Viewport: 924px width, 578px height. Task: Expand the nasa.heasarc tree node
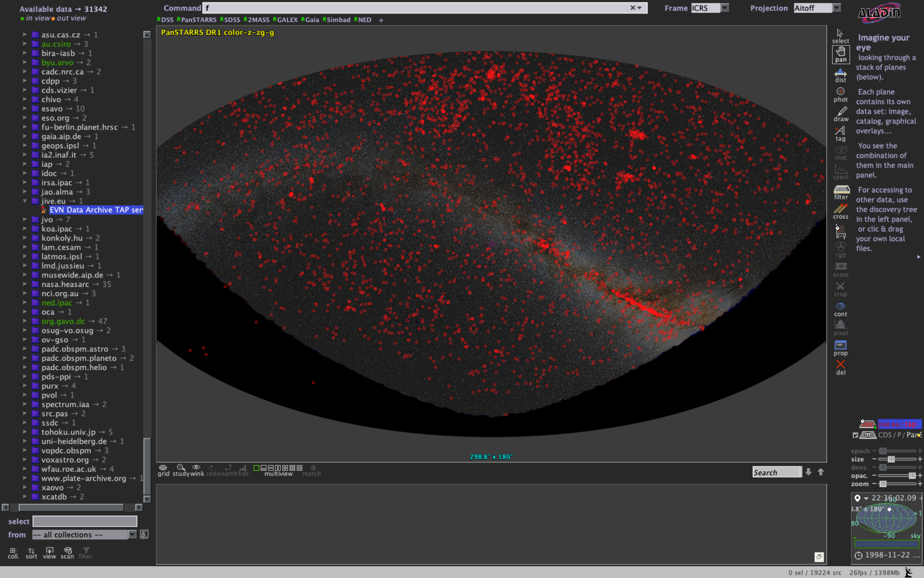[25, 284]
